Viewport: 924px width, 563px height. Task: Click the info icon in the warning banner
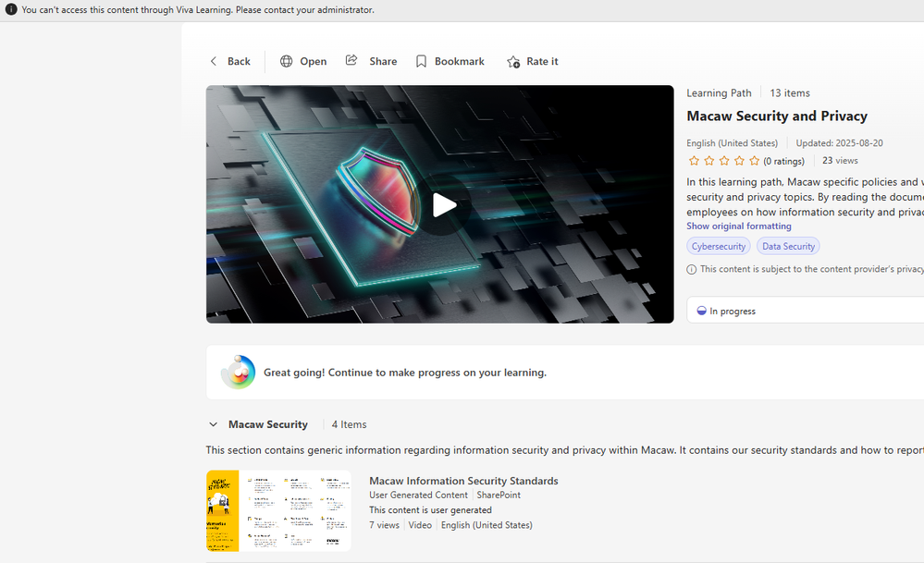click(x=11, y=9)
